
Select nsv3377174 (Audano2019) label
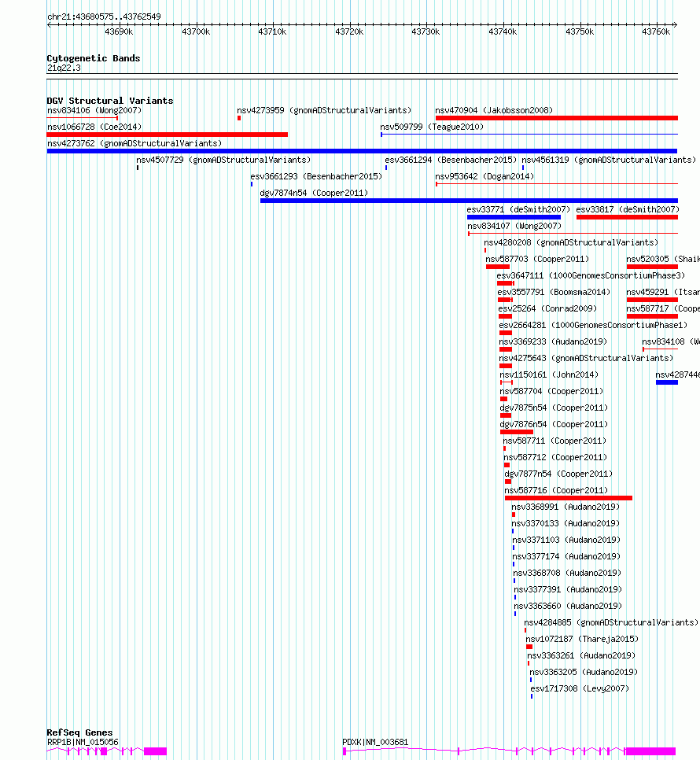566,556
